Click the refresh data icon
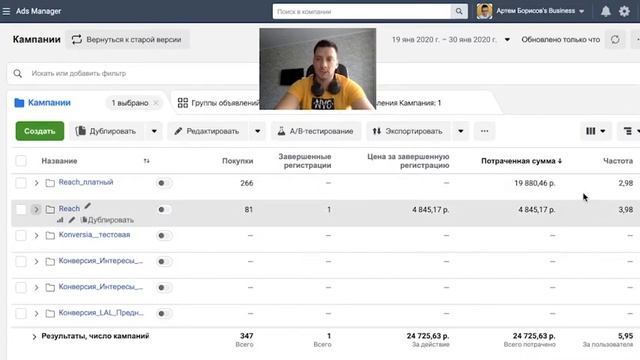640x360 pixels. [x=615, y=40]
